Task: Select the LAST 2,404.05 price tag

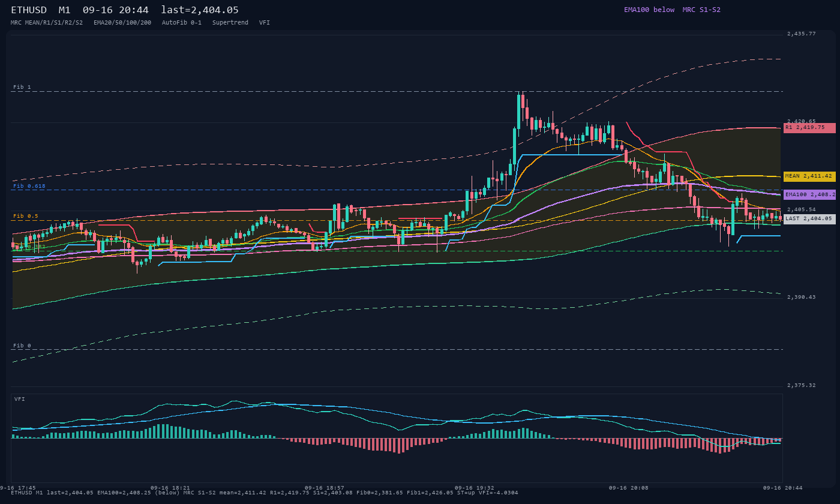Action: [x=809, y=219]
